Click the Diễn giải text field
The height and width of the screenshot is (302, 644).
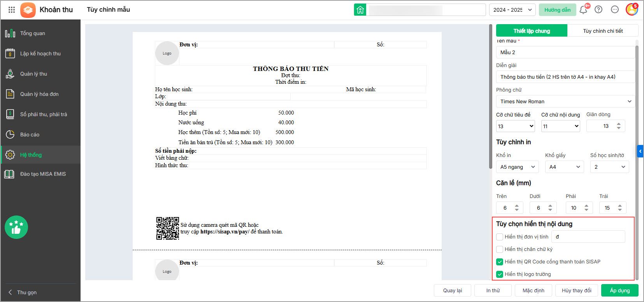[x=565, y=77]
